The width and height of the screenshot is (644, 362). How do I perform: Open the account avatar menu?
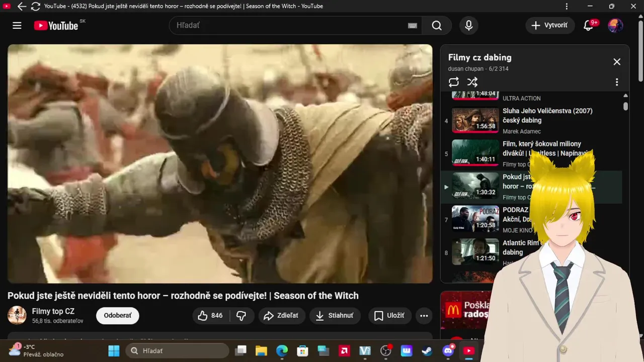(x=615, y=25)
